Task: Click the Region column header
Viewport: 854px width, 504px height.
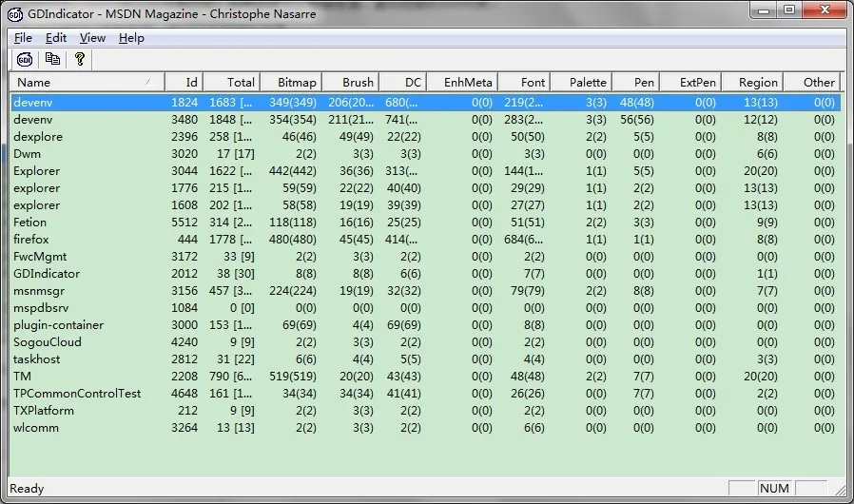Action: (x=752, y=83)
